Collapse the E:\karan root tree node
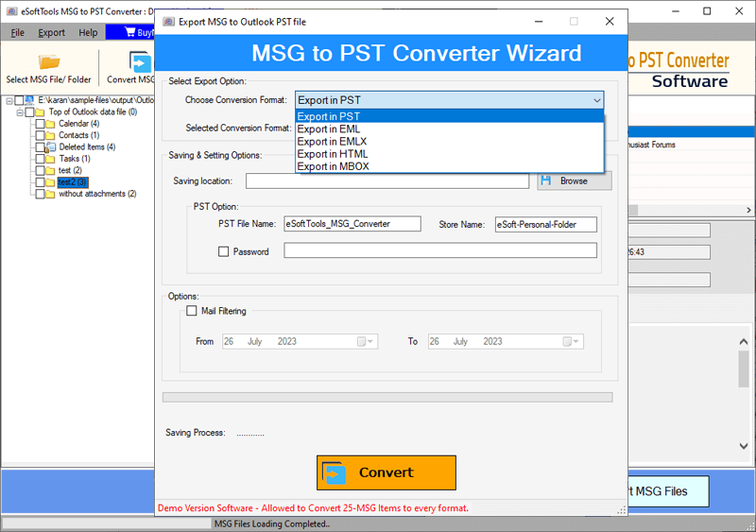This screenshot has width=756, height=532. [x=9, y=100]
